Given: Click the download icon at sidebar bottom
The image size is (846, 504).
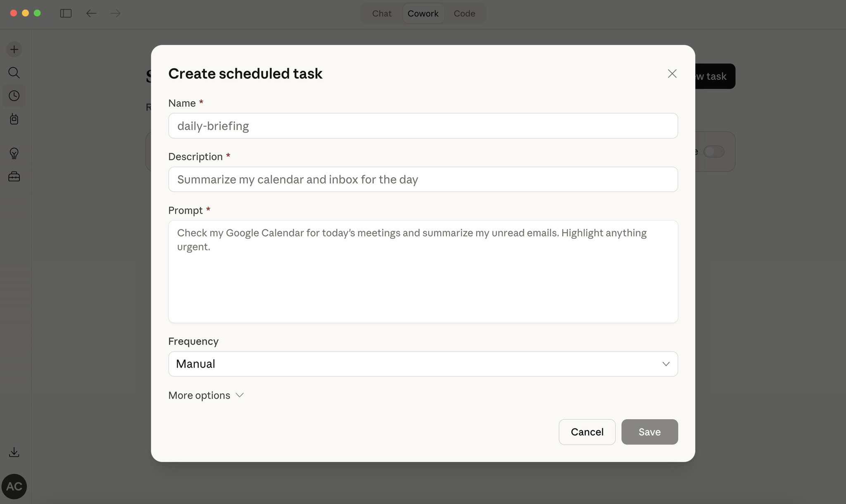Looking at the screenshot, I should tap(14, 452).
